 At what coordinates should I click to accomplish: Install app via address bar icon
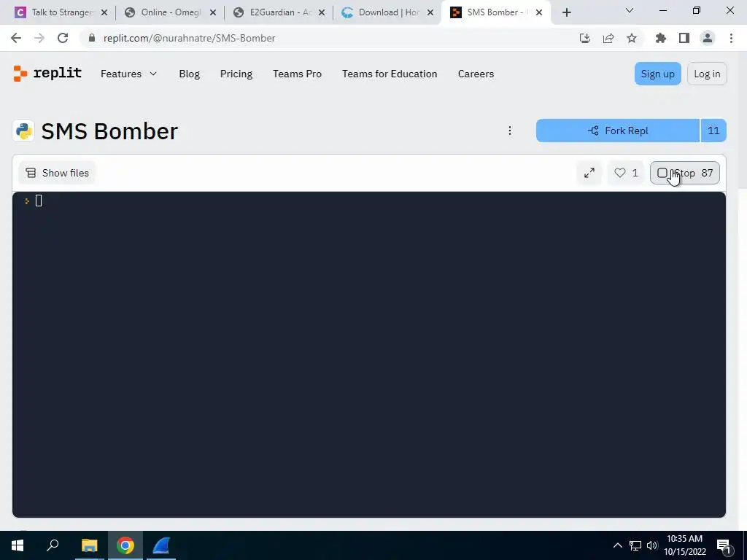click(585, 38)
